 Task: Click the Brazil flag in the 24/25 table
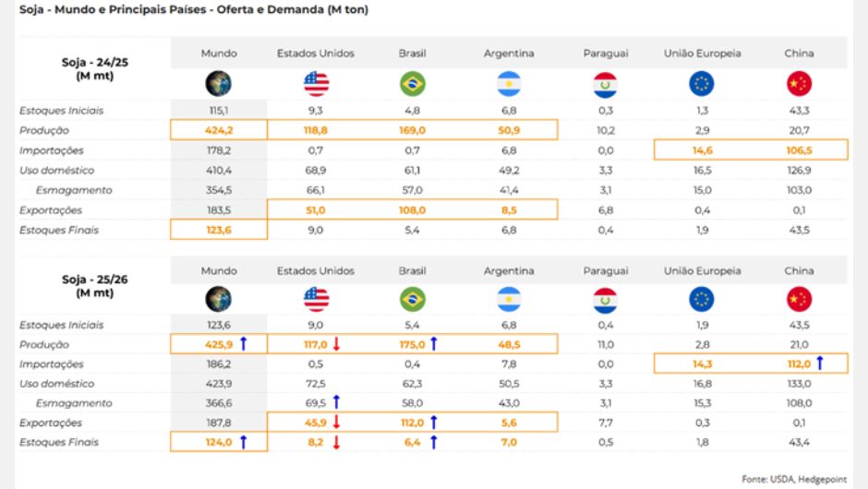412,84
